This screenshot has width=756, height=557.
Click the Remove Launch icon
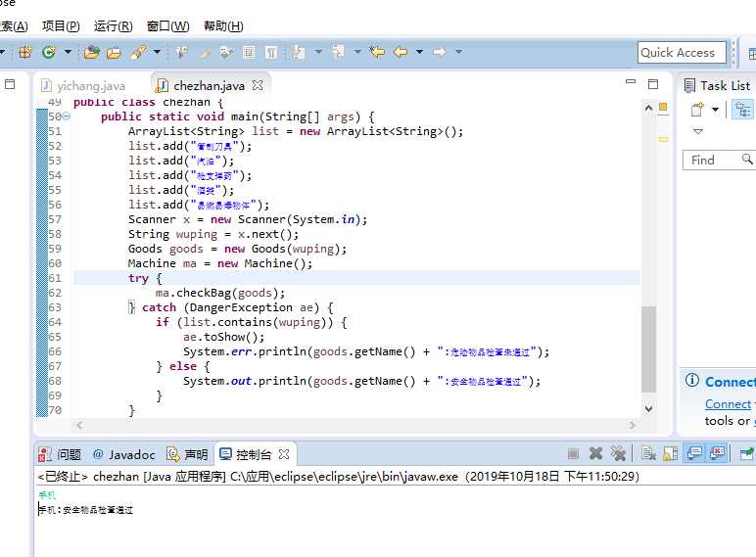(596, 453)
